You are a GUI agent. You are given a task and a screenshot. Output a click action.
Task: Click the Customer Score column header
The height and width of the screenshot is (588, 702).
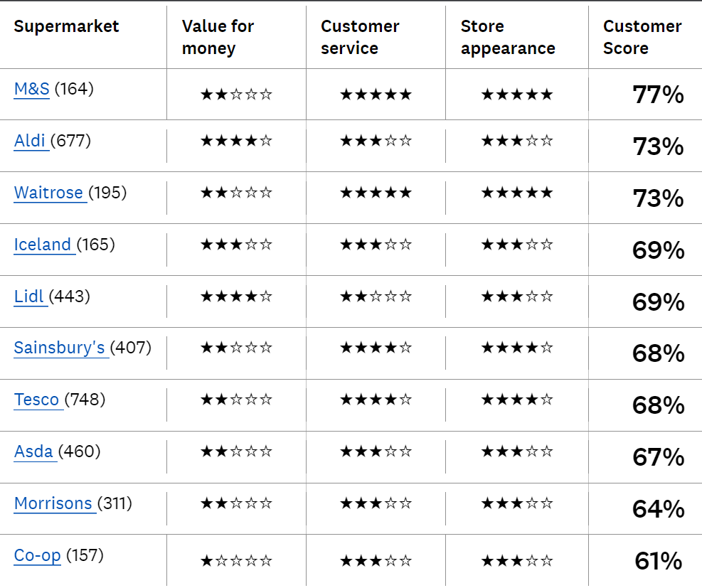pos(642,37)
